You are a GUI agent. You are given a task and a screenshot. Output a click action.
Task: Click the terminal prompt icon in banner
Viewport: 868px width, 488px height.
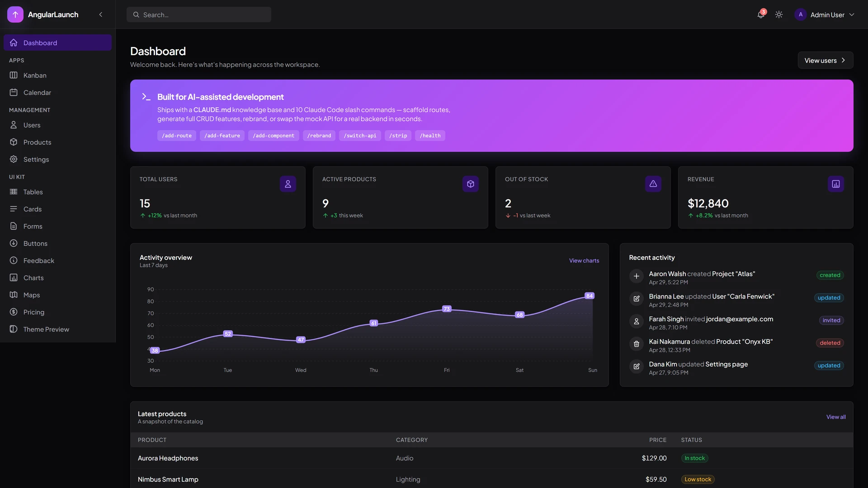pos(146,97)
